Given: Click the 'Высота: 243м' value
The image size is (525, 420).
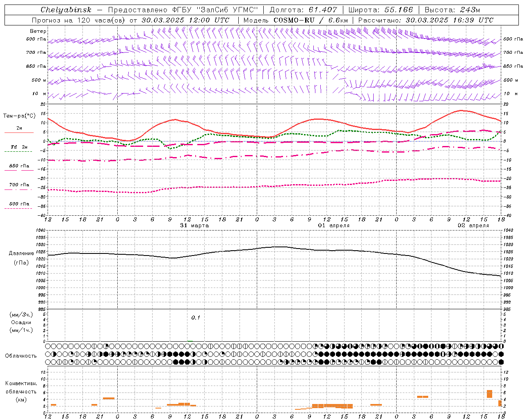Looking at the screenshot, I should pyautogui.click(x=452, y=10).
